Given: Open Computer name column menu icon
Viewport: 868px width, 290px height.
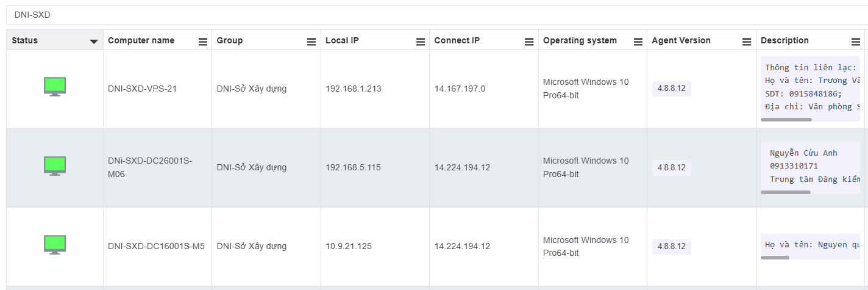Looking at the screenshot, I should click(203, 42).
